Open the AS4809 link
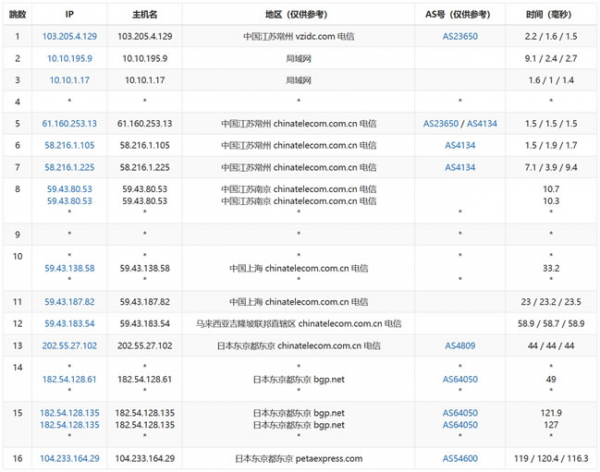Image resolution: width=600 pixels, height=472 pixels. click(x=460, y=346)
